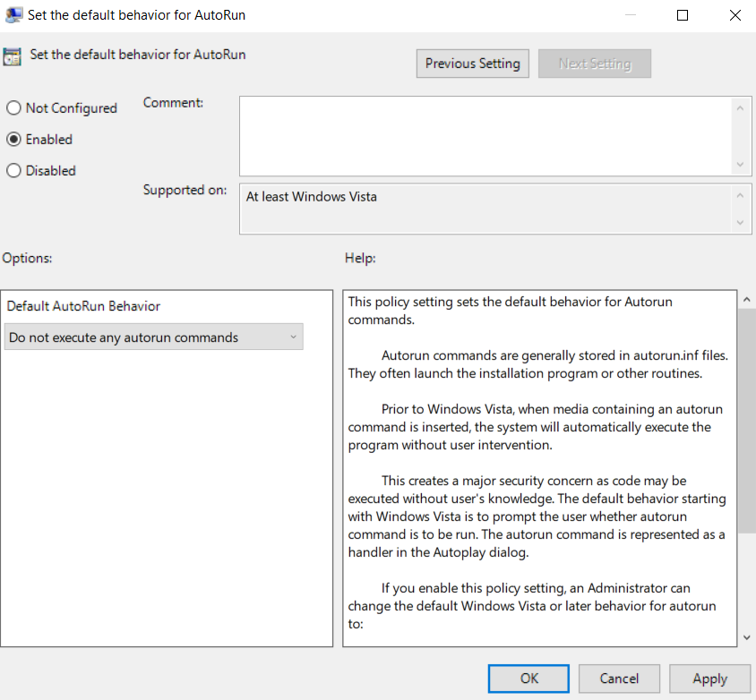
Task: Click the Next Setting button
Action: (595, 64)
